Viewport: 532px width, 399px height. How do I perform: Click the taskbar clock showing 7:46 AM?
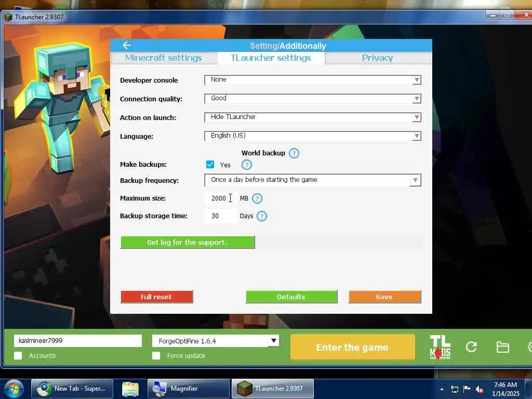click(x=506, y=389)
